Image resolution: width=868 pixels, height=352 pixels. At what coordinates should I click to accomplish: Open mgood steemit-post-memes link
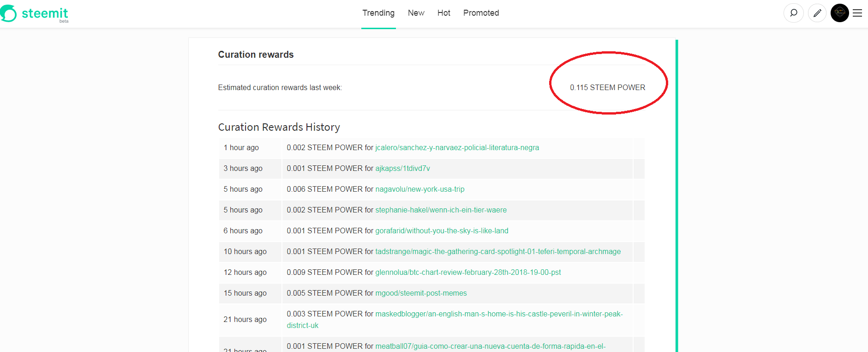(x=421, y=293)
